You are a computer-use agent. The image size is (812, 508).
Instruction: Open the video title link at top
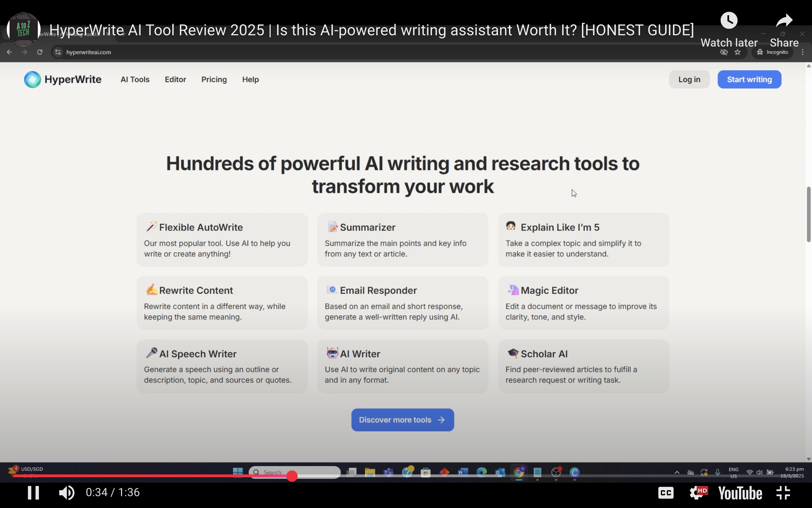(371, 30)
